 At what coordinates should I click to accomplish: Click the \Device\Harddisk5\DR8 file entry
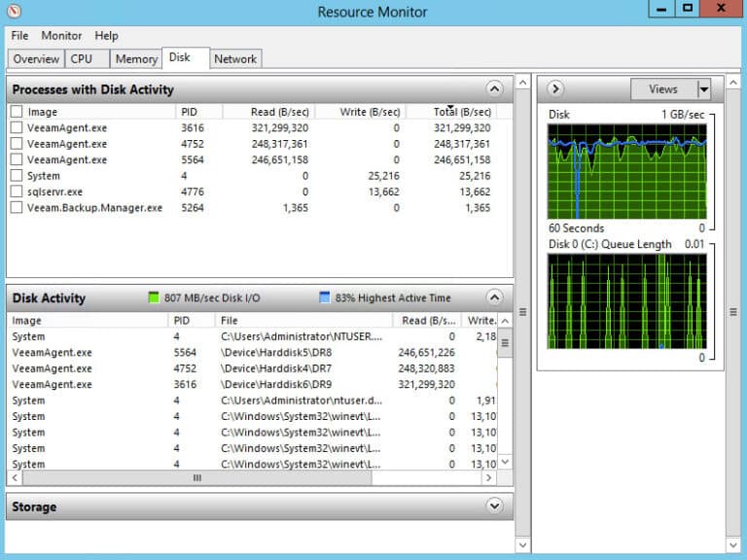tap(276, 352)
